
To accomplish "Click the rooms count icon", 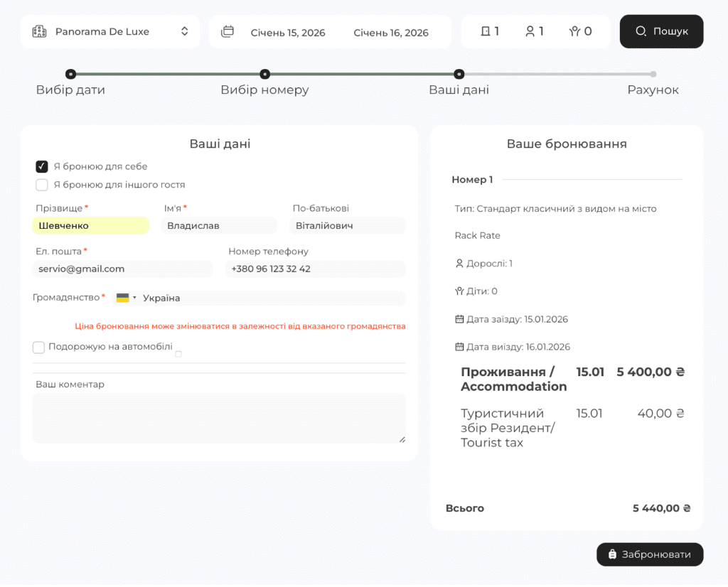I will click(486, 31).
